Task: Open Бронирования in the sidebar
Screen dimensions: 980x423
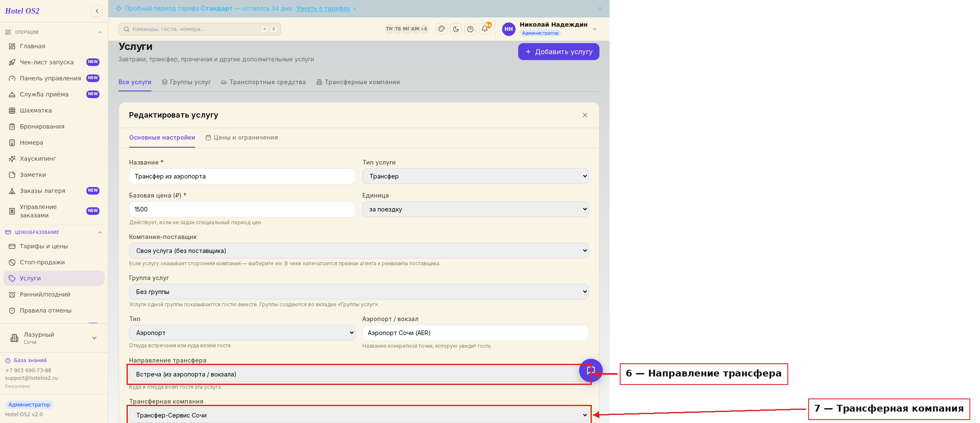Action: [54, 126]
